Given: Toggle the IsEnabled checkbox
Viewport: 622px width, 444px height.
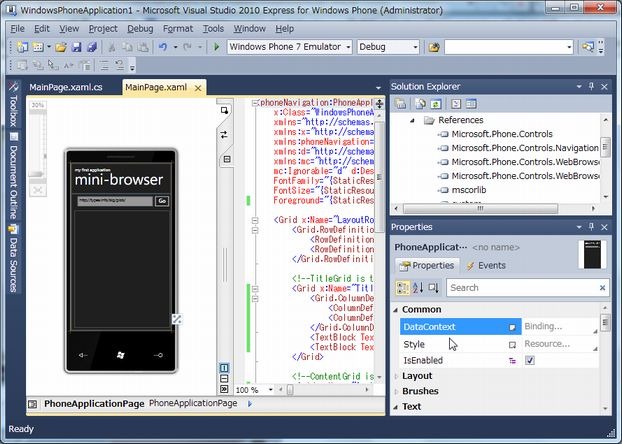Looking at the screenshot, I should 530,360.
